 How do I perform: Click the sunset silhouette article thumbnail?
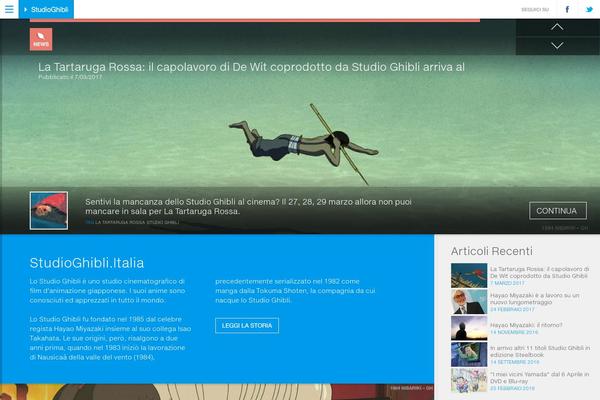click(x=469, y=328)
